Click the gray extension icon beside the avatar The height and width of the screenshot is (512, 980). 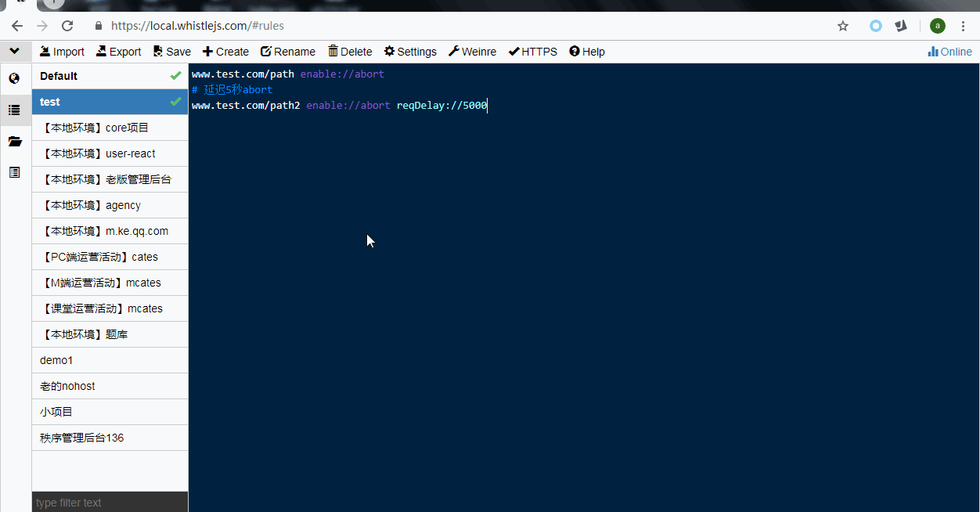[902, 26]
